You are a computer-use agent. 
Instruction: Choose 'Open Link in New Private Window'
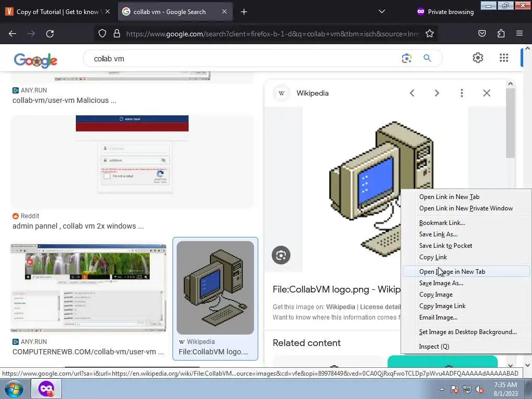point(466,208)
